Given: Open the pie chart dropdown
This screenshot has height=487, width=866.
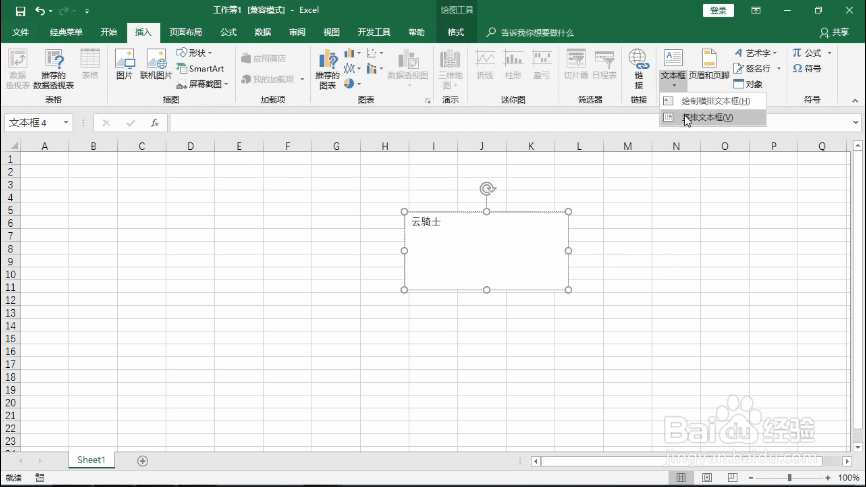Looking at the screenshot, I should pos(352,84).
